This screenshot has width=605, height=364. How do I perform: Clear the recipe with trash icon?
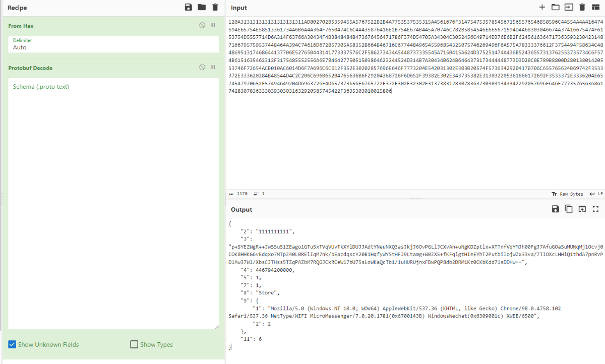click(215, 8)
